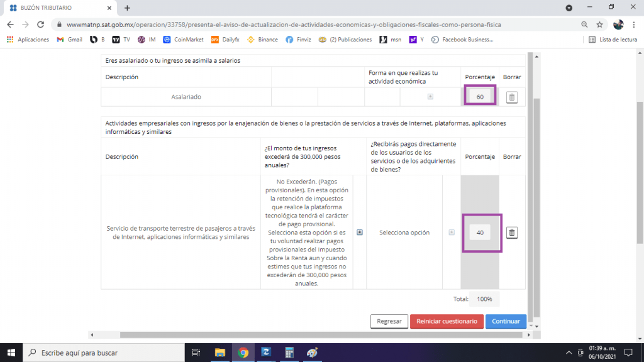Click the Reiniciar cuestionario button
Screen dimensions: 644x362
coord(447,321)
